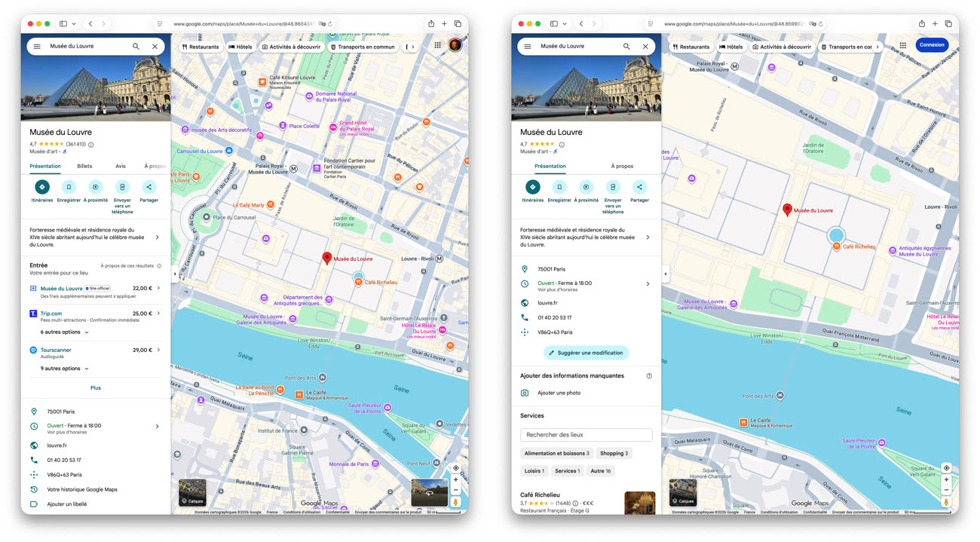Switch to the Billets tab
The height and width of the screenshot is (542, 980).
click(x=84, y=166)
